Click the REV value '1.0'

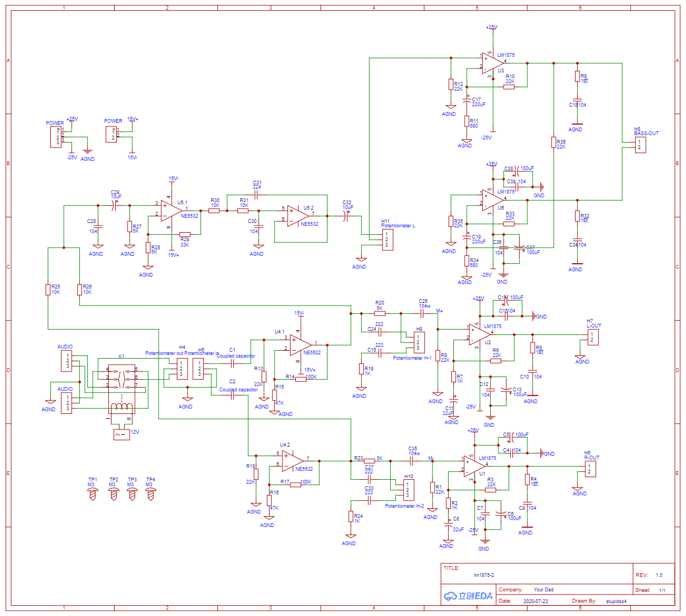point(659,575)
